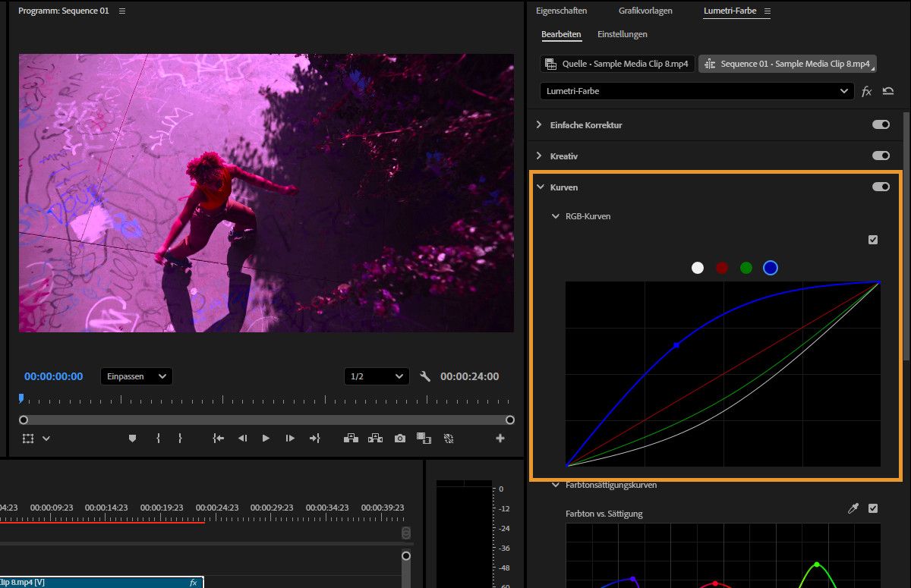Select the Quelle Sample Media Clip button

pos(617,64)
